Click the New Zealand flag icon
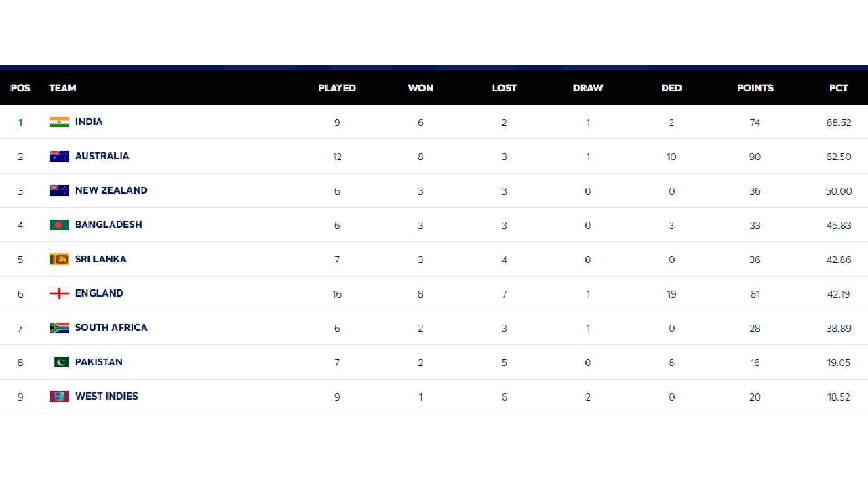 [x=59, y=190]
